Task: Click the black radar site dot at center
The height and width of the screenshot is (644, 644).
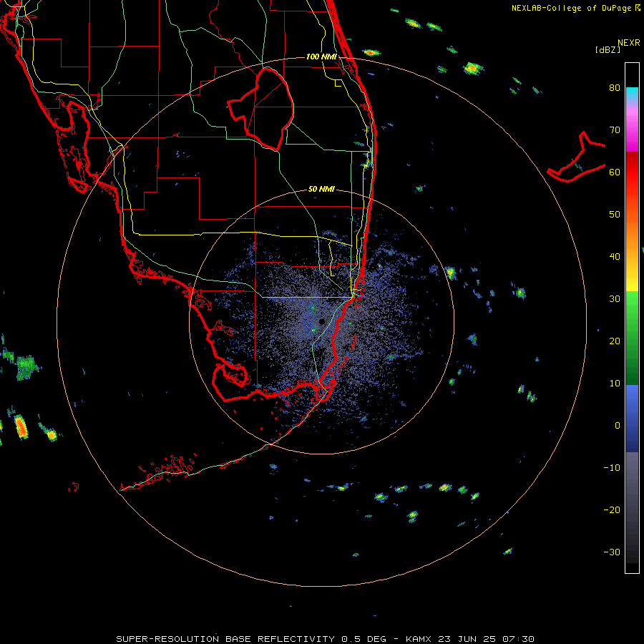Action: [322, 321]
